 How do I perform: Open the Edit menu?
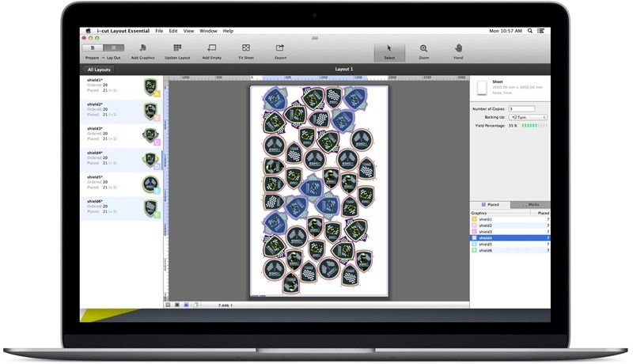(173, 31)
